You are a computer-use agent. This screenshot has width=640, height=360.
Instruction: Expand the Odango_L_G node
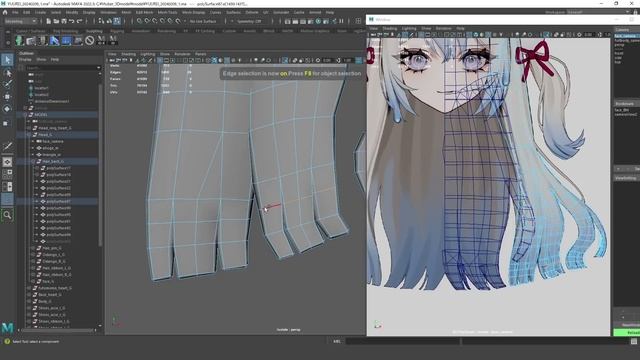(33, 255)
